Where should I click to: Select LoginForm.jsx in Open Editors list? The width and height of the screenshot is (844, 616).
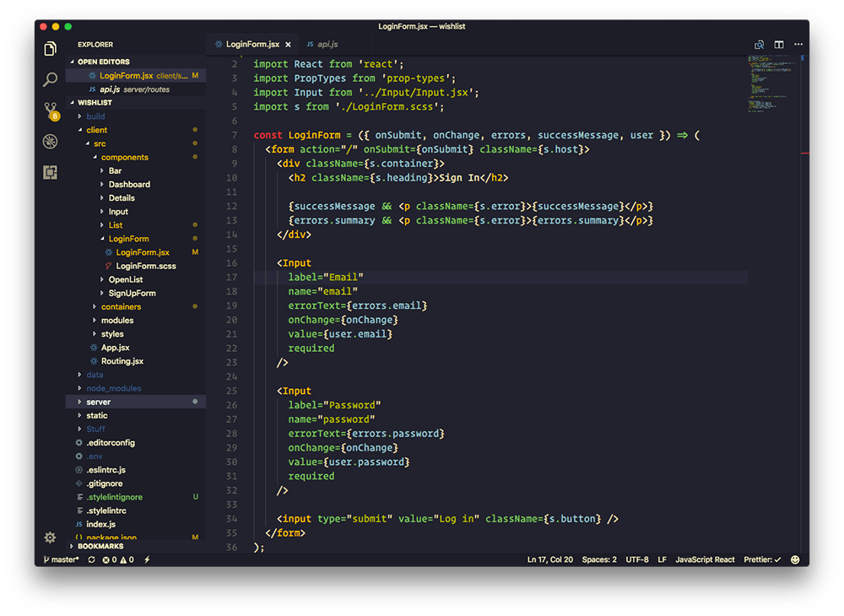136,76
